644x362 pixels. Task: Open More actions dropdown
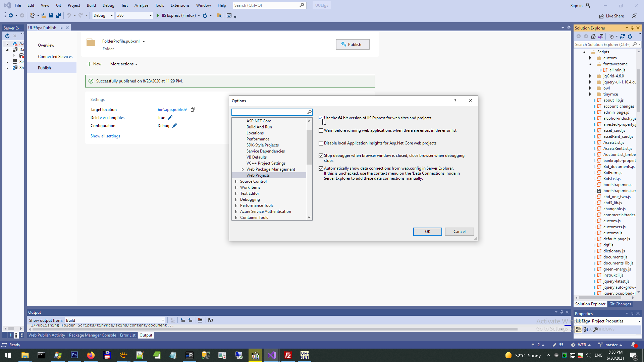[123, 64]
